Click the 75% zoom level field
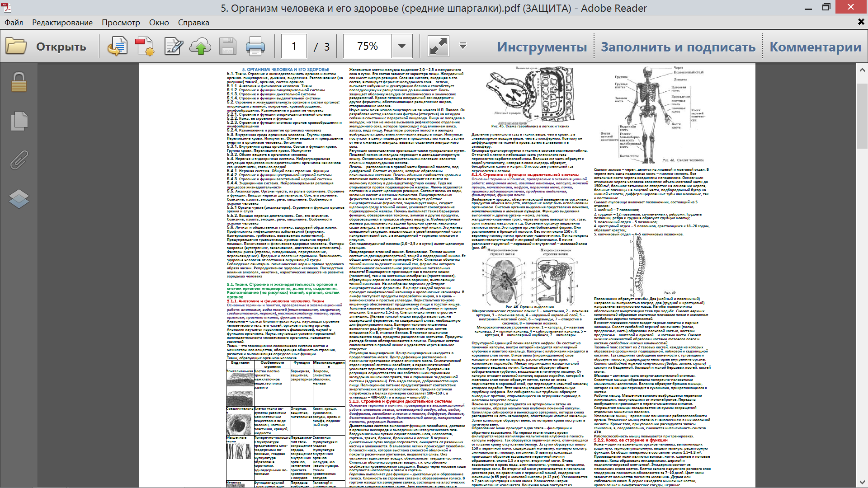The image size is (868, 488). 368,46
